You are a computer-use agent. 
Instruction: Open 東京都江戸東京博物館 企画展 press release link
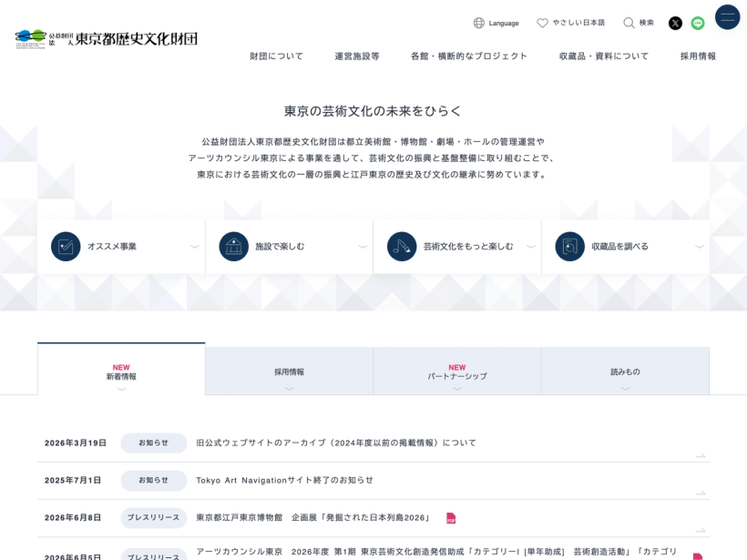click(x=313, y=517)
